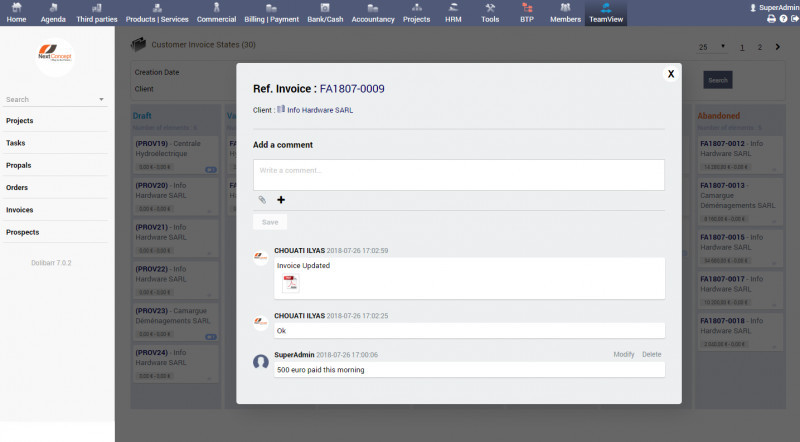
Task: Open the Accountancy module
Action: [373, 13]
